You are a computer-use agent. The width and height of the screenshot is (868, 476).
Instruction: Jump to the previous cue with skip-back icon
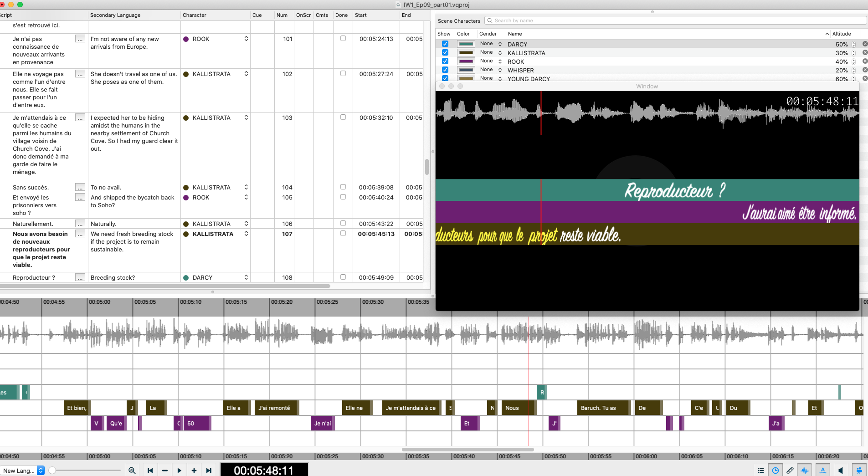coord(150,471)
